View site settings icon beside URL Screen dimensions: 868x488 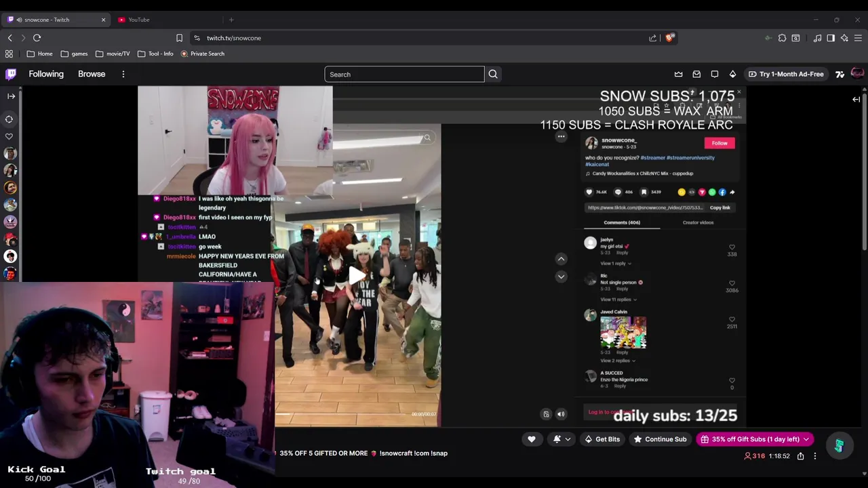[x=197, y=38]
